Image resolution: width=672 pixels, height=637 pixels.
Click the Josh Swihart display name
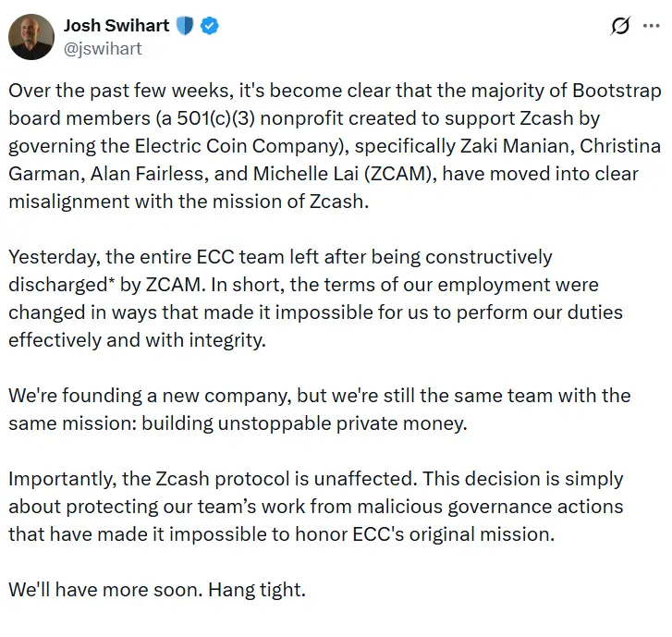116,26
